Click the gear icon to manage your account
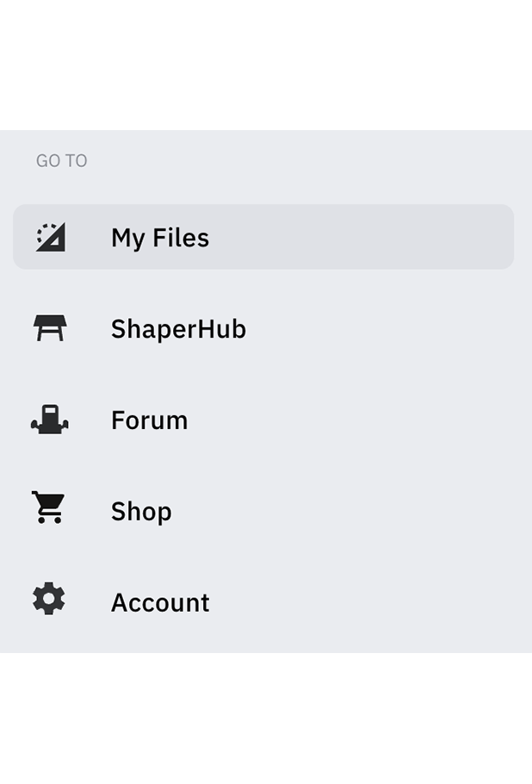 (49, 598)
